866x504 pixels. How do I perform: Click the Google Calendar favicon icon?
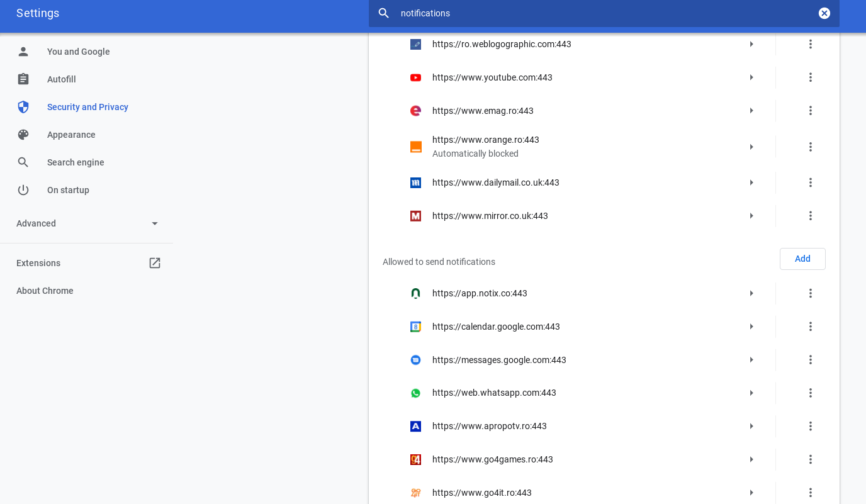[x=415, y=327]
